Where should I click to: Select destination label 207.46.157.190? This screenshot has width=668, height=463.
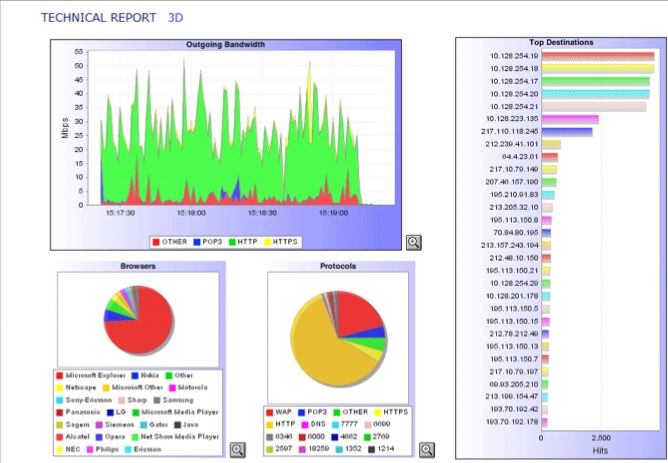coord(512,182)
